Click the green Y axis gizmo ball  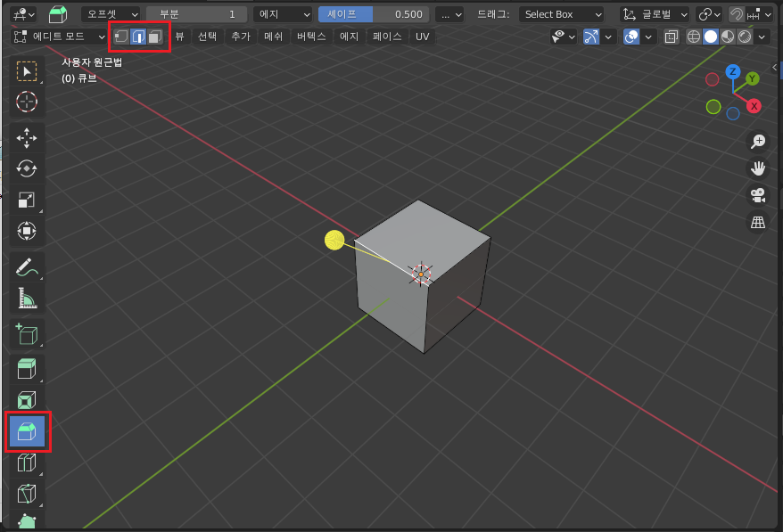click(752, 78)
